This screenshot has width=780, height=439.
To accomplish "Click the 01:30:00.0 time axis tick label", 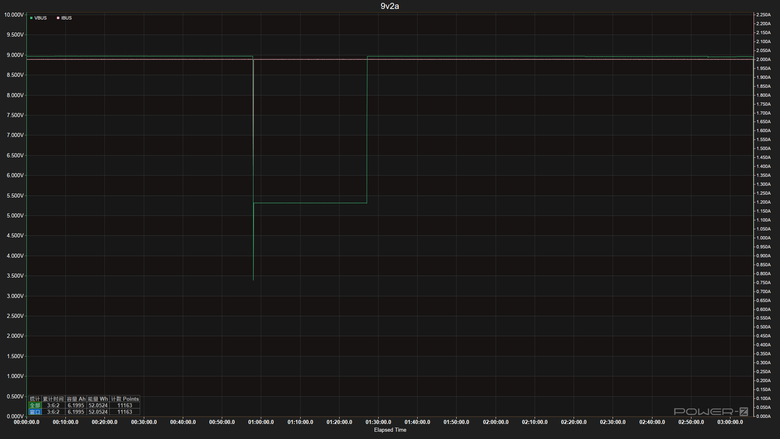I will (378, 422).
